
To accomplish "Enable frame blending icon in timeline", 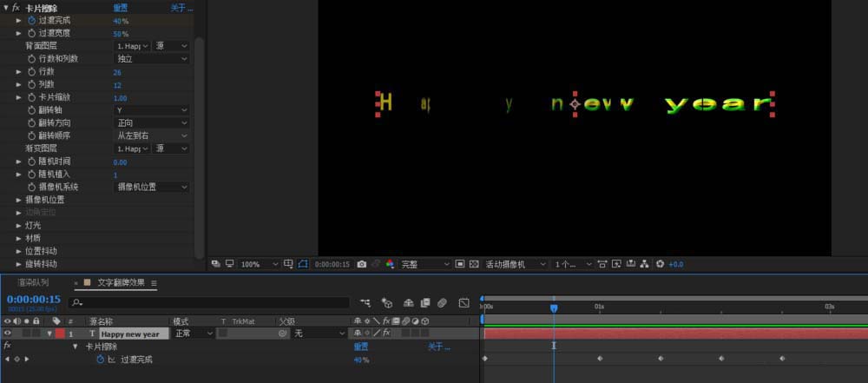I will coord(425,302).
